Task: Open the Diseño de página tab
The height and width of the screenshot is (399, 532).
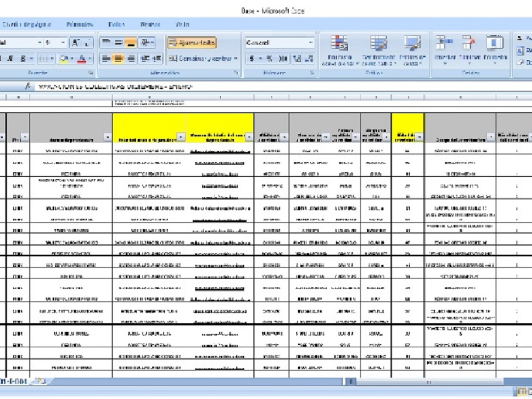Action: point(26,24)
